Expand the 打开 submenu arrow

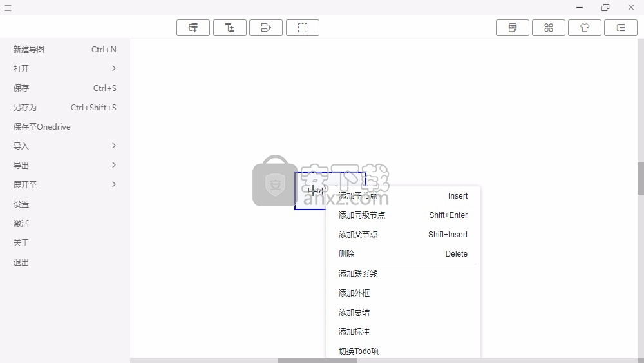coord(114,68)
